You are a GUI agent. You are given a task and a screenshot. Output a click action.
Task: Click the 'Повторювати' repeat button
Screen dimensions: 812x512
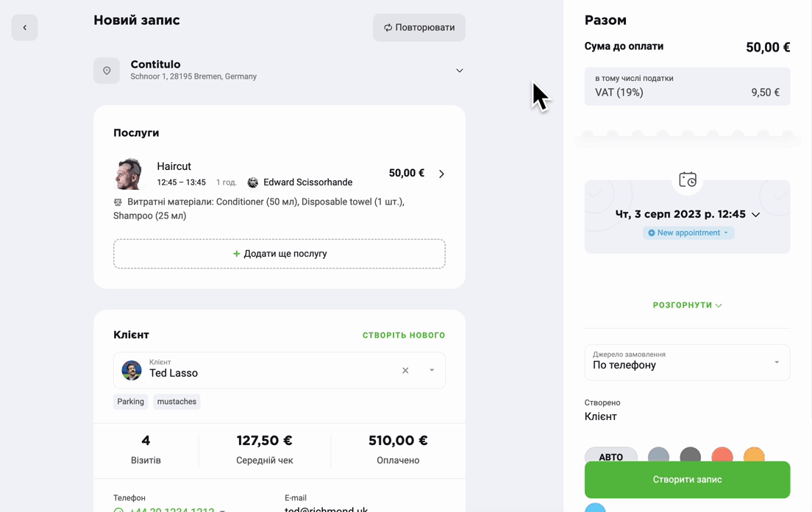(419, 27)
